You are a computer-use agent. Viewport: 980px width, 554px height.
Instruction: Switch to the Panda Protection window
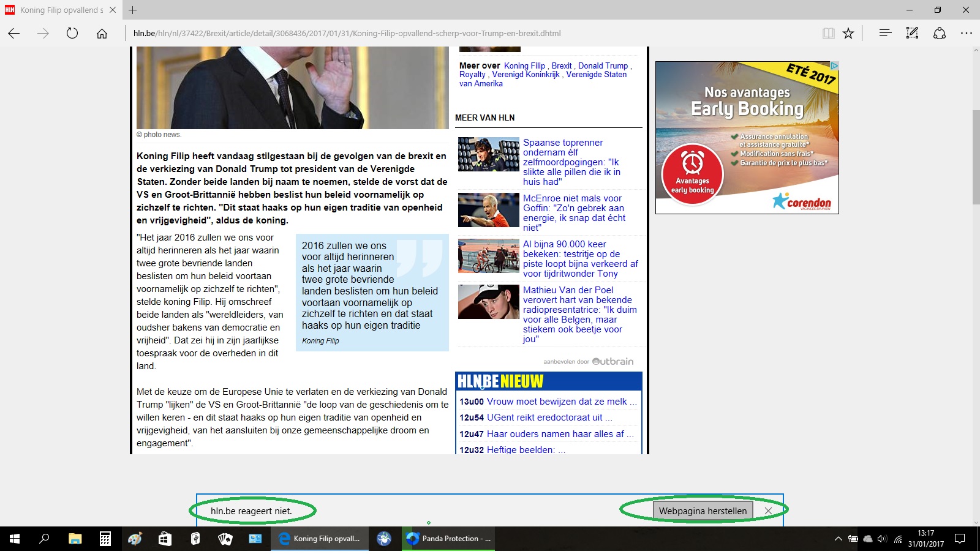coord(448,539)
